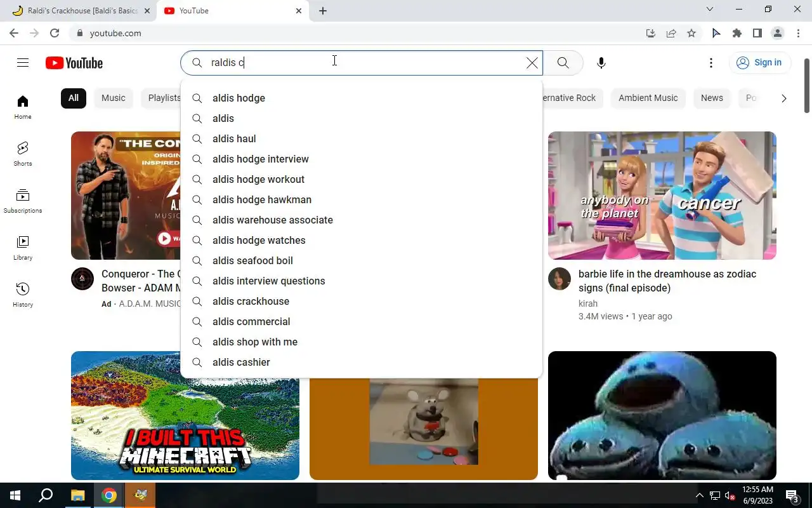
Task: Toggle the browser side panel
Action: click(757, 33)
